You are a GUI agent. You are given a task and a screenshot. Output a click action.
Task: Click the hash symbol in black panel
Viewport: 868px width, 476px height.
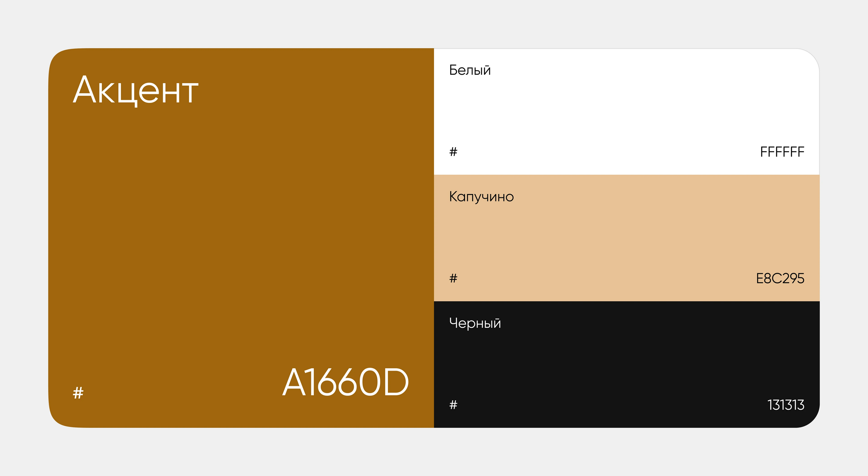tap(453, 405)
